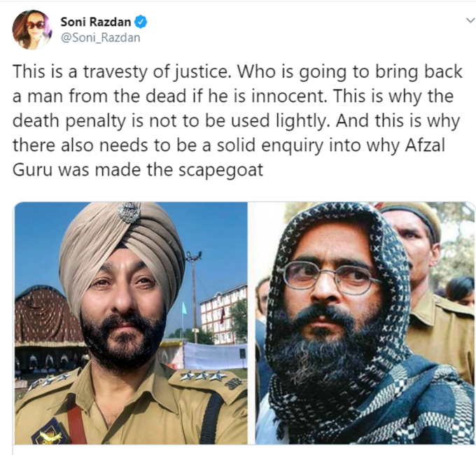The height and width of the screenshot is (455, 476).
Task: Open Soni Razdan's profile avatar
Action: click(31, 29)
